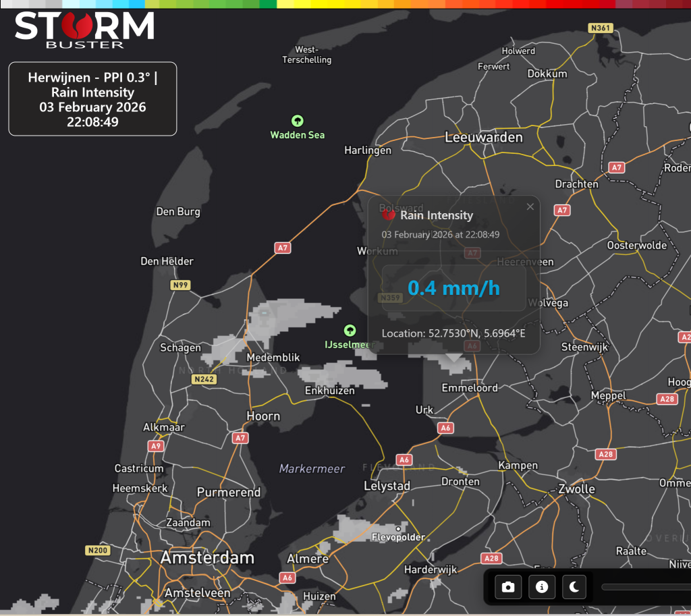Click the Zwolle city label
Screen dimensions: 691x616
pos(576,489)
